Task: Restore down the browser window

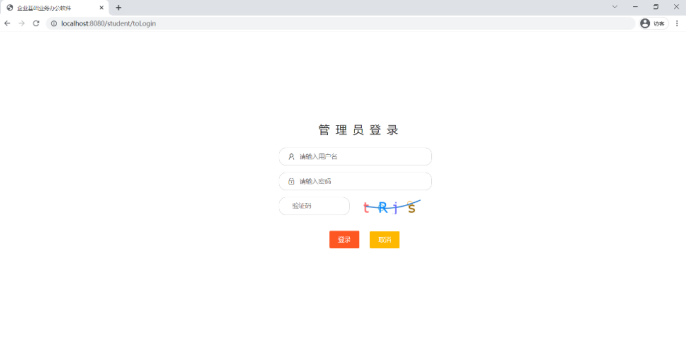Action: point(656,7)
